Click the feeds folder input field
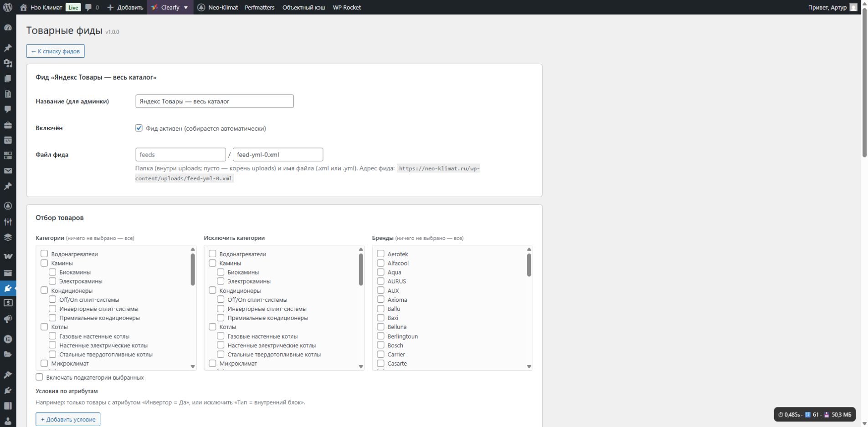This screenshot has height=427, width=868. point(180,154)
